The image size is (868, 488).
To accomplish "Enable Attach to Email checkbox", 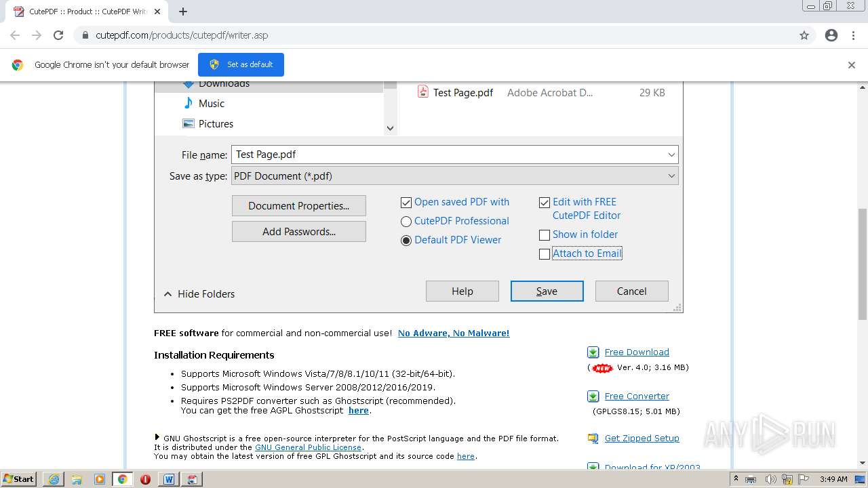I will pos(545,253).
